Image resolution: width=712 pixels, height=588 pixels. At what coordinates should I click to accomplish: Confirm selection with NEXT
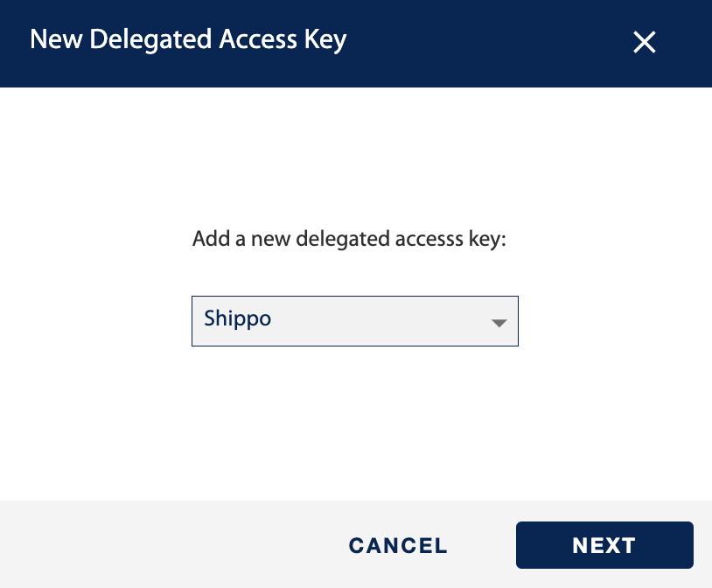pos(604,544)
